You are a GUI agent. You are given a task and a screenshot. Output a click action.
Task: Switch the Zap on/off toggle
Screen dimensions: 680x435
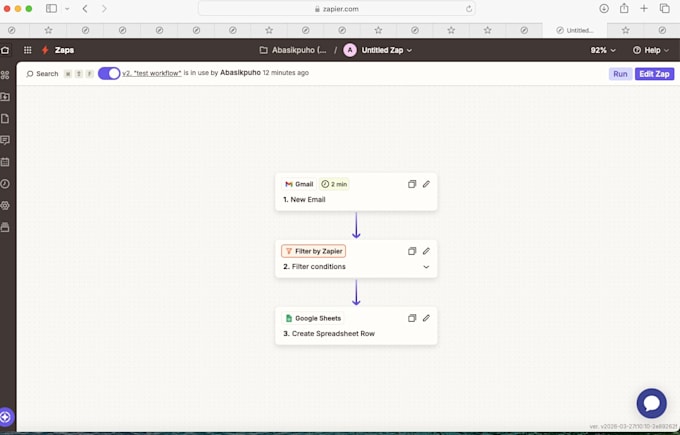tap(109, 73)
